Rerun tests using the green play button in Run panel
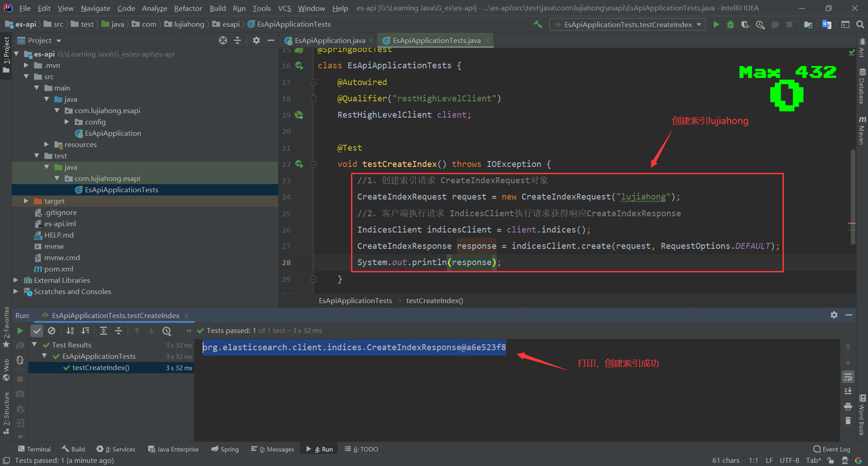The height and width of the screenshot is (466, 868). tap(20, 331)
